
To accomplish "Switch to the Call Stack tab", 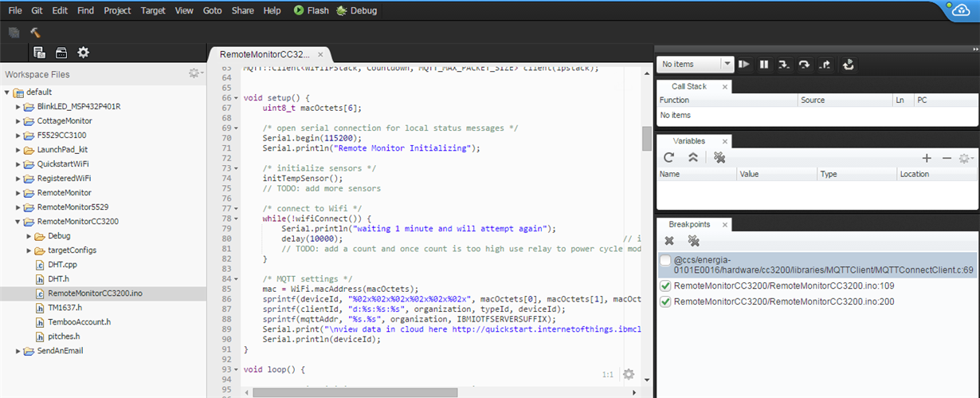I will coord(688,86).
